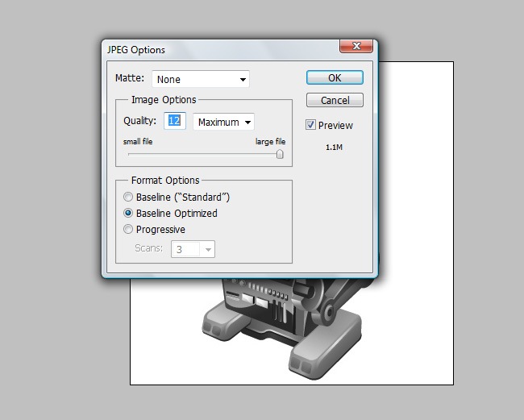Toggle the Preview checkbox

click(310, 125)
